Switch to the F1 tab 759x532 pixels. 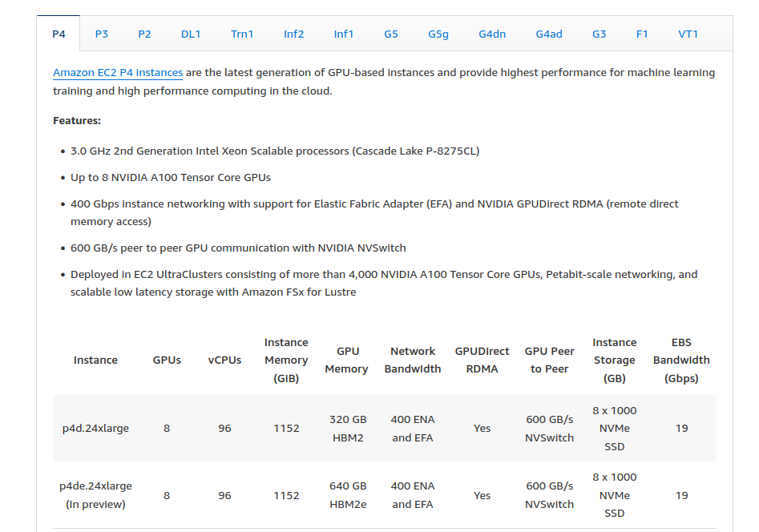642,34
